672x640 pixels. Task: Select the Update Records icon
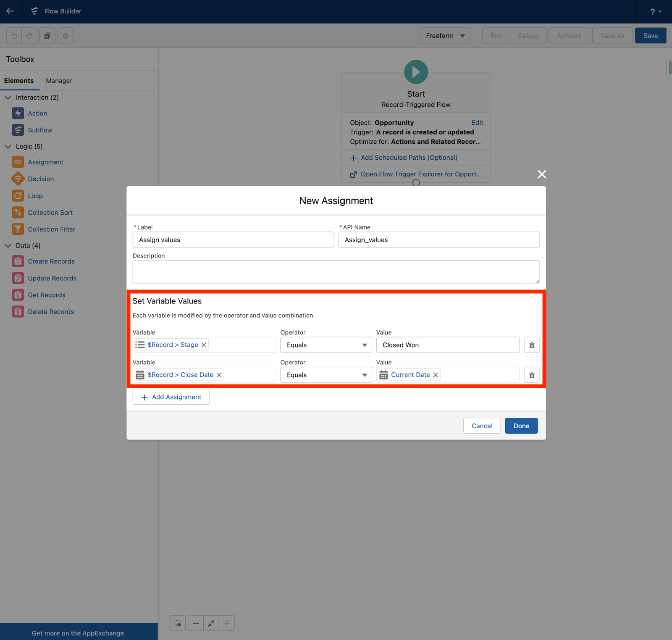pos(18,278)
